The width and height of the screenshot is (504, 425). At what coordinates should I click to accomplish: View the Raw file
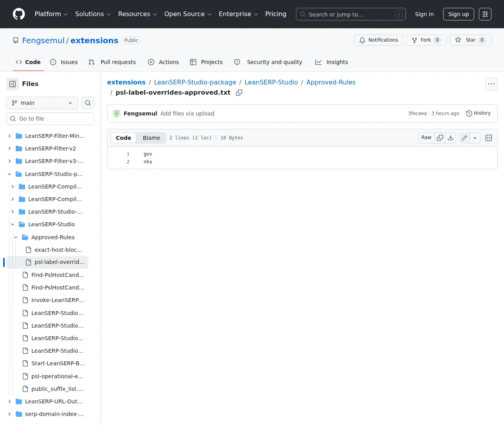pyautogui.click(x=426, y=138)
